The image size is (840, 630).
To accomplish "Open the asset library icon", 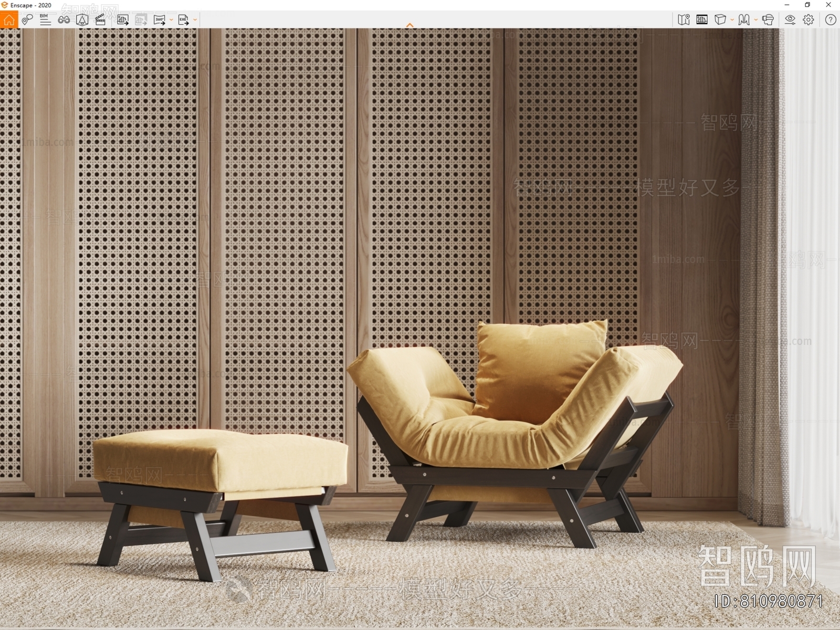I will point(82,20).
